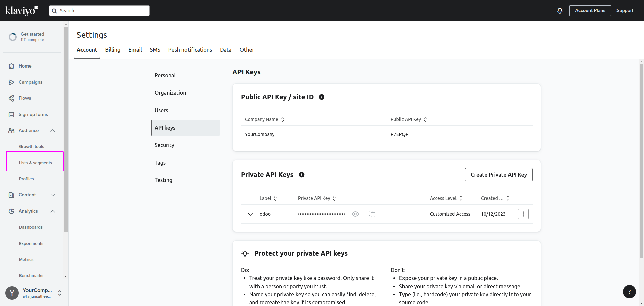Click the Account Plans button
The image size is (644, 306).
click(590, 11)
